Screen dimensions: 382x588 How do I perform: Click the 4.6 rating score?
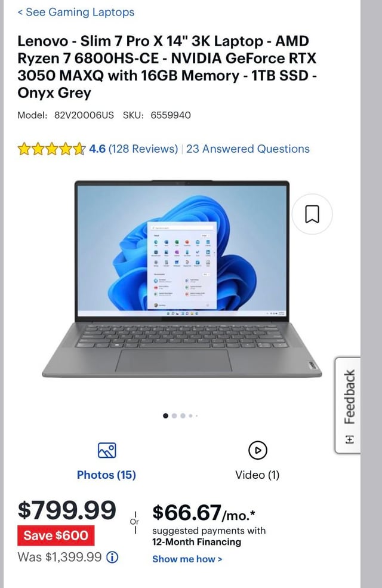coord(97,149)
